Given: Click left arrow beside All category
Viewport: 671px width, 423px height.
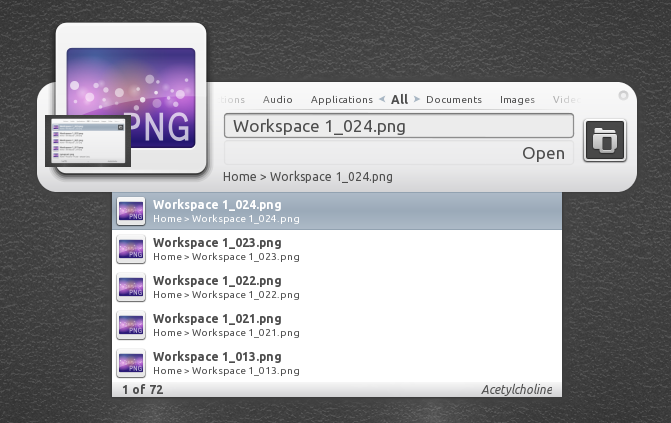Looking at the screenshot, I should click(382, 99).
